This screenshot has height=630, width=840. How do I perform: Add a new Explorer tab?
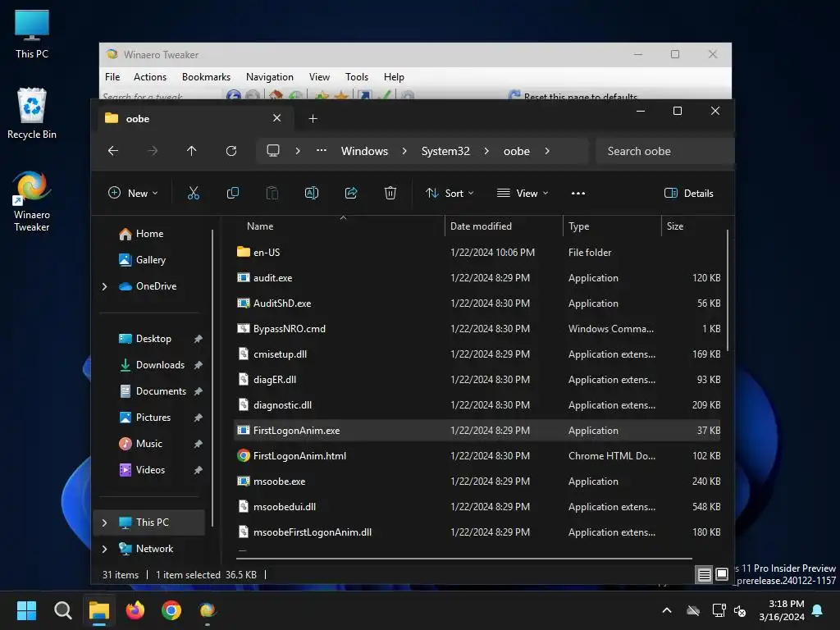coord(313,118)
